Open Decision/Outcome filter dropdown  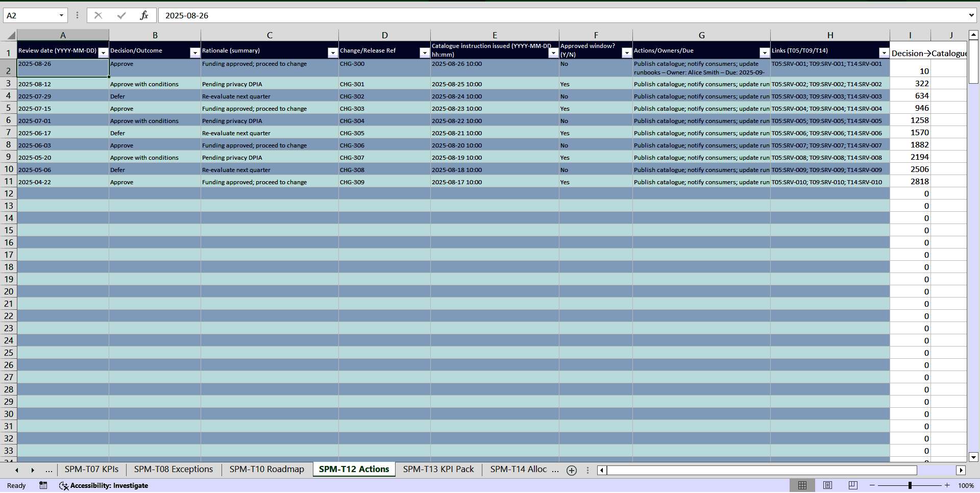tap(195, 53)
